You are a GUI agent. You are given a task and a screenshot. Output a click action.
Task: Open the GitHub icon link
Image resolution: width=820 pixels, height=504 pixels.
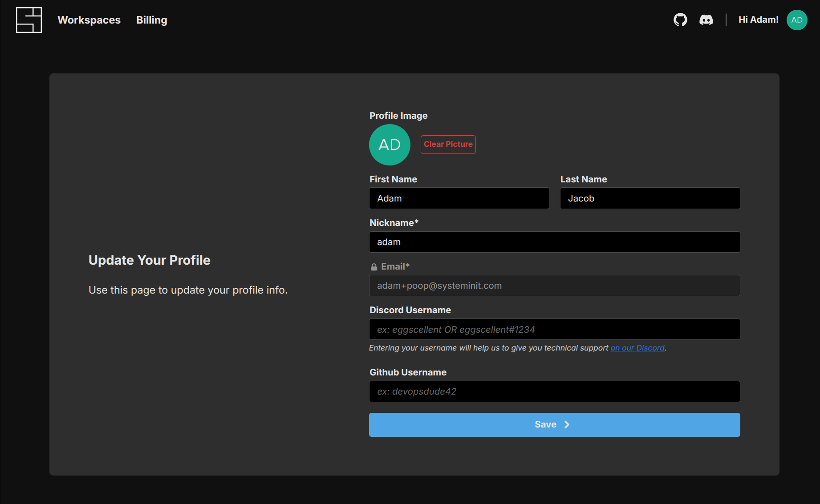(680, 20)
